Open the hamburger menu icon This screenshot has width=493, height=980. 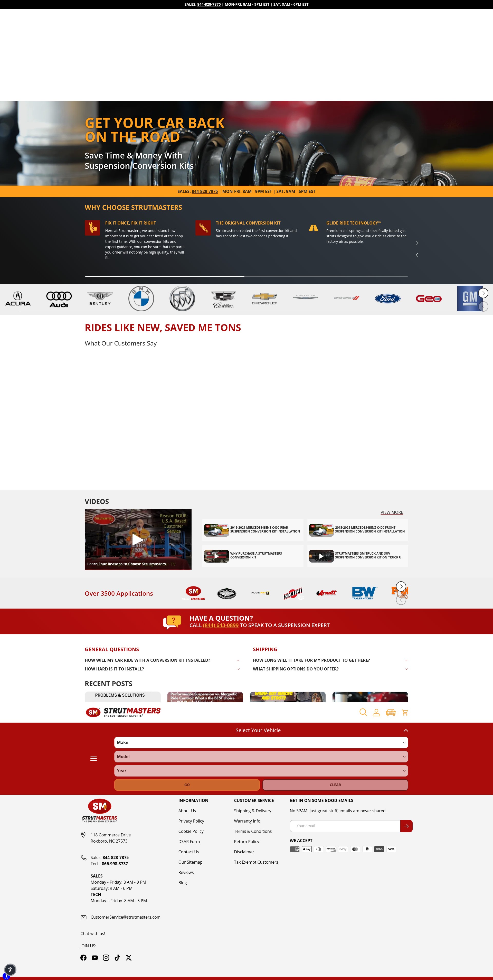[93, 759]
